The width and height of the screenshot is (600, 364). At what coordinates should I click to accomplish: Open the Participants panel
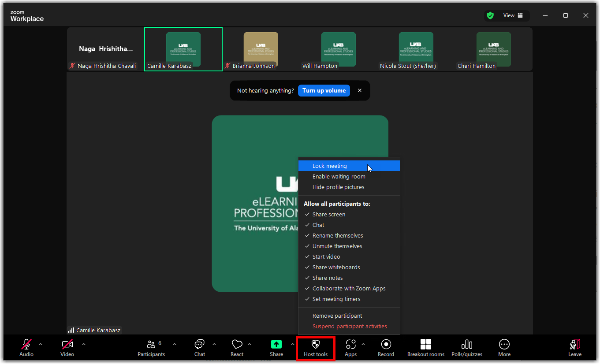pyautogui.click(x=151, y=348)
